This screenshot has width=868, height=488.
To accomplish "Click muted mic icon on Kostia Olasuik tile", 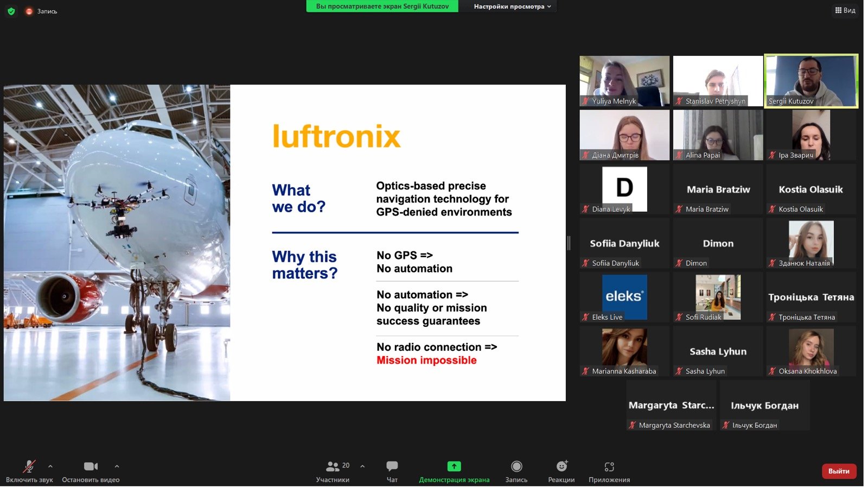I will point(773,209).
